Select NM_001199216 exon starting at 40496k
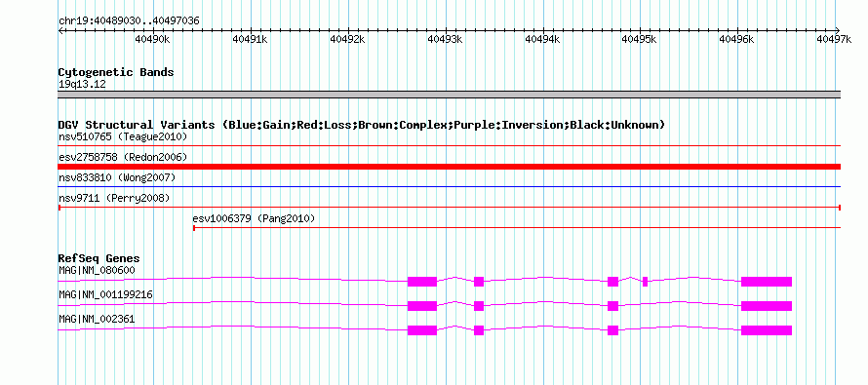The height and width of the screenshot is (385, 868). (x=767, y=306)
